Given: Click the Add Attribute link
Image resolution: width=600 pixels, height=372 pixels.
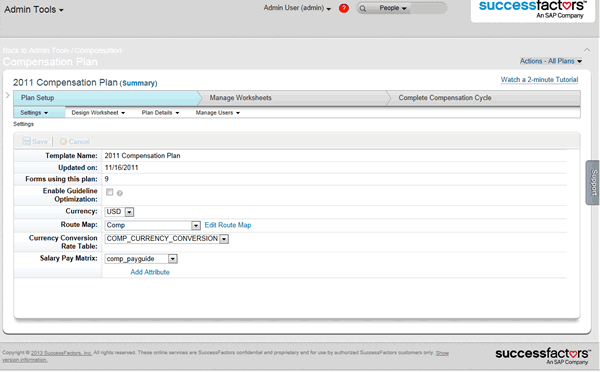Looking at the screenshot, I should pos(150,272).
